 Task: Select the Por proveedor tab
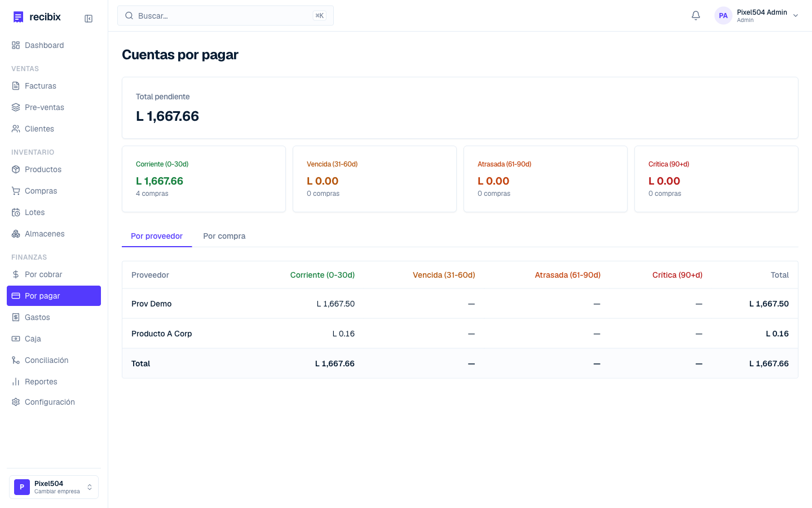(x=157, y=236)
